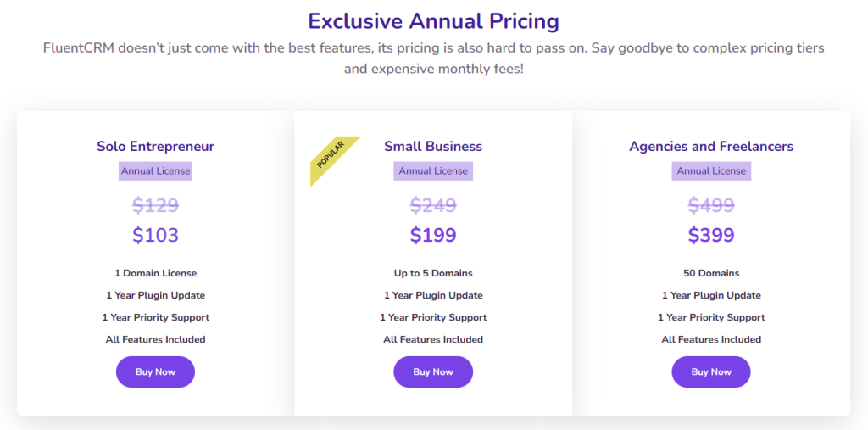868x430 pixels.
Task: Click the crossed-out $129 price
Action: click(x=156, y=205)
